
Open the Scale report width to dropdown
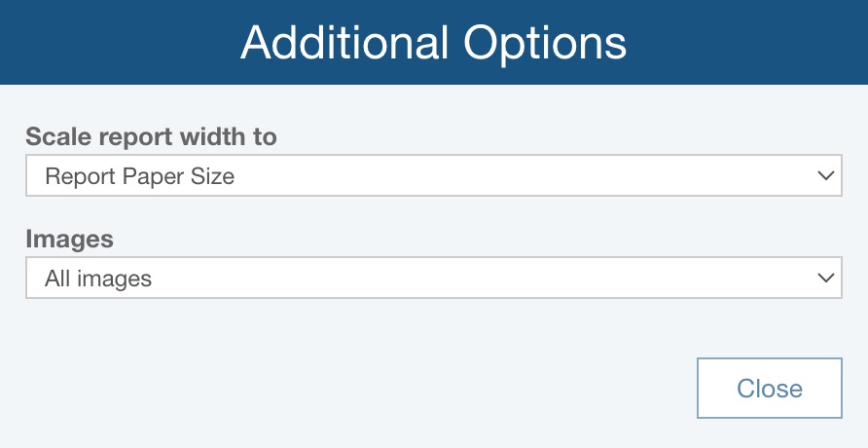click(x=433, y=176)
